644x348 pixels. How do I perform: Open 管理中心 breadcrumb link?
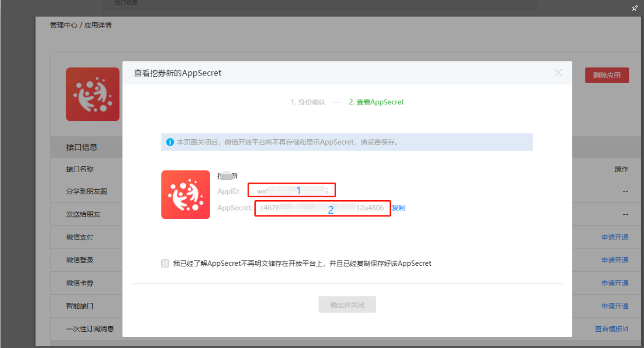64,25
